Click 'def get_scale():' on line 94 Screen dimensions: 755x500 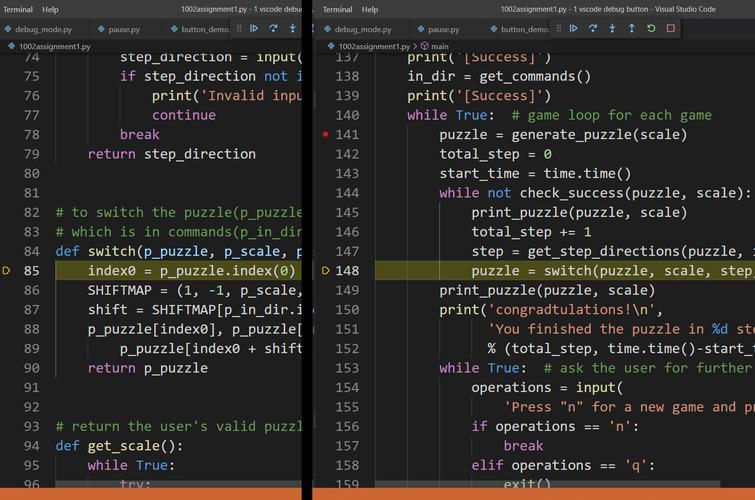click(119, 446)
